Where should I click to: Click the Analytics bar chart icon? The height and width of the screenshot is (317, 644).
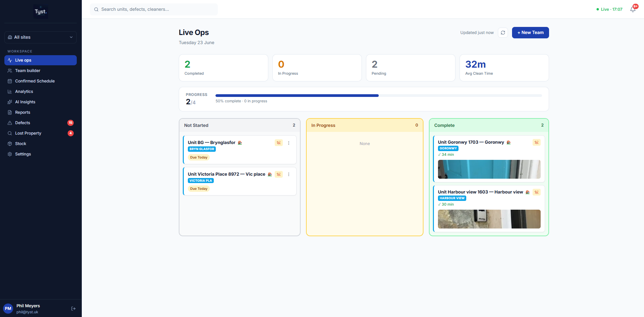10,92
